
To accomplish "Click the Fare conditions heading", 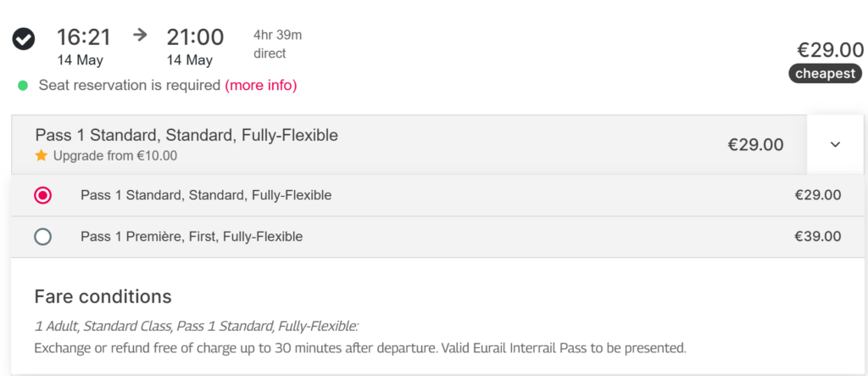I will pyautogui.click(x=103, y=296).
